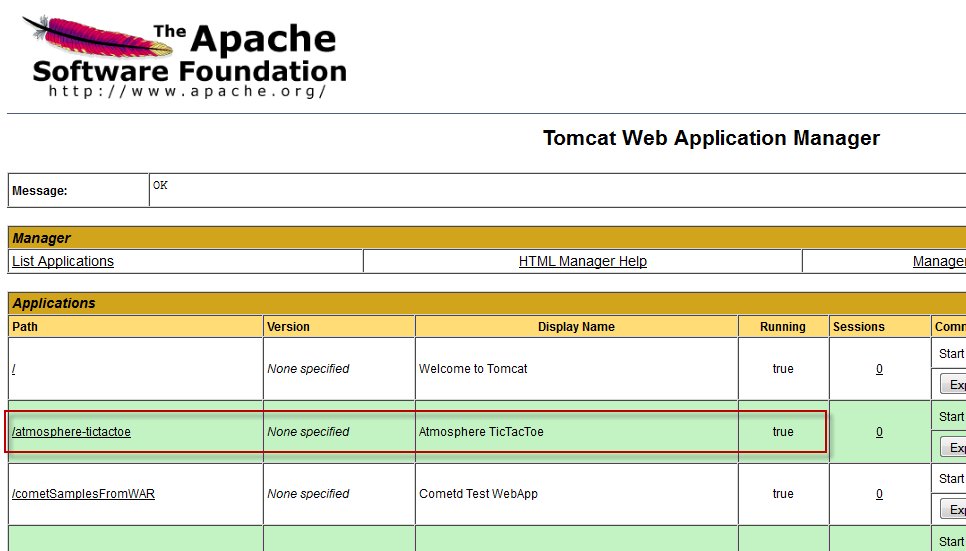Open HTML Manager Help
Viewport: 966px width, 551px height.
tap(582, 261)
